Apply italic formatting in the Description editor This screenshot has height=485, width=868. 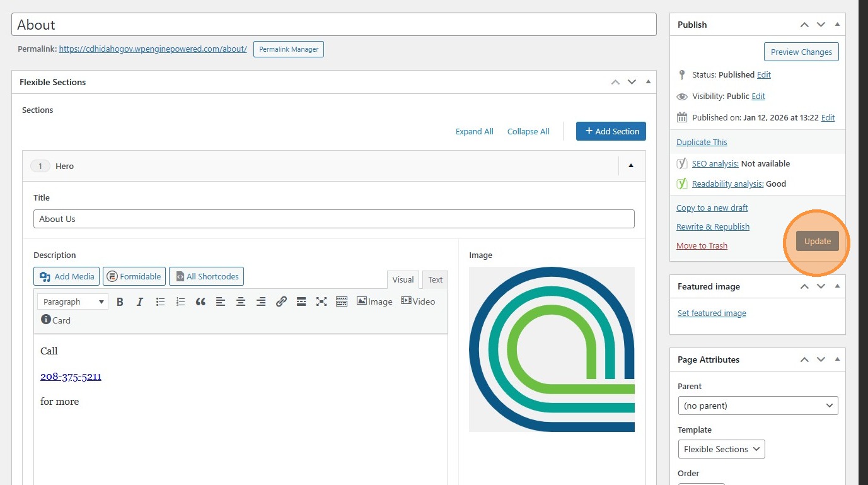pos(140,301)
